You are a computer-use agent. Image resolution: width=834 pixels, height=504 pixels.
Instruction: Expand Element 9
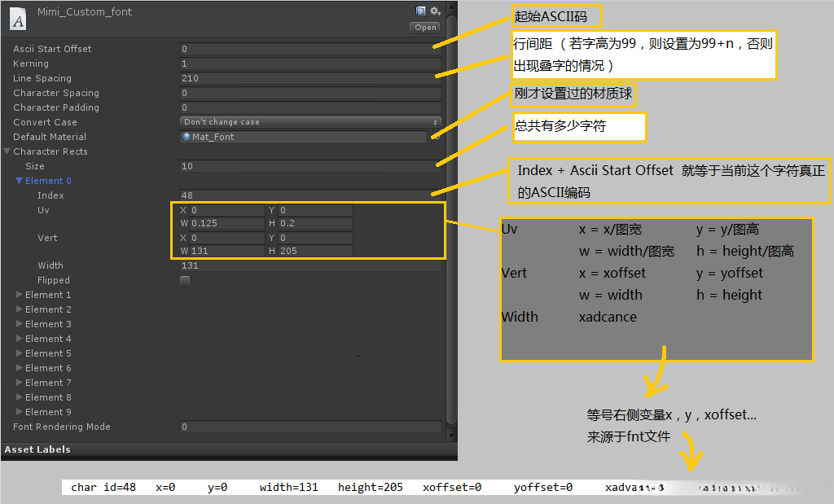(x=20, y=411)
